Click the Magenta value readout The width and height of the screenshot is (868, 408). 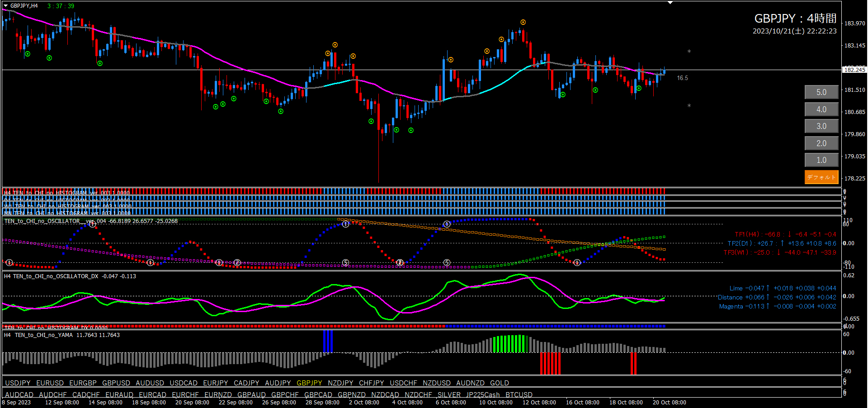(x=778, y=306)
